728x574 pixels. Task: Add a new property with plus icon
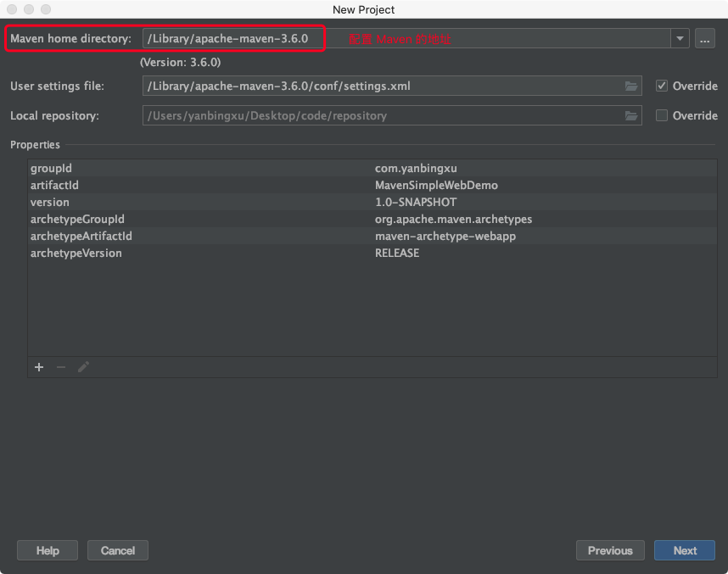39,367
